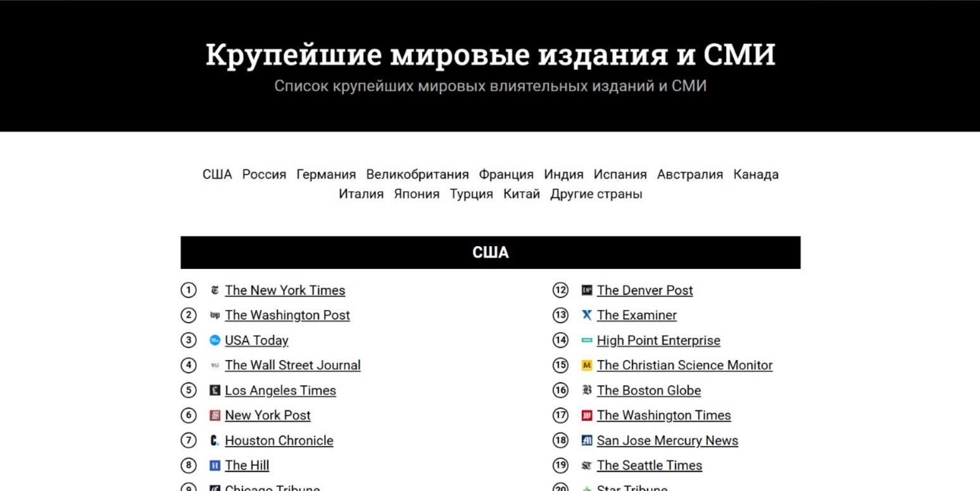Click the Washington Post logo icon
The image size is (980, 491).
[x=215, y=314]
